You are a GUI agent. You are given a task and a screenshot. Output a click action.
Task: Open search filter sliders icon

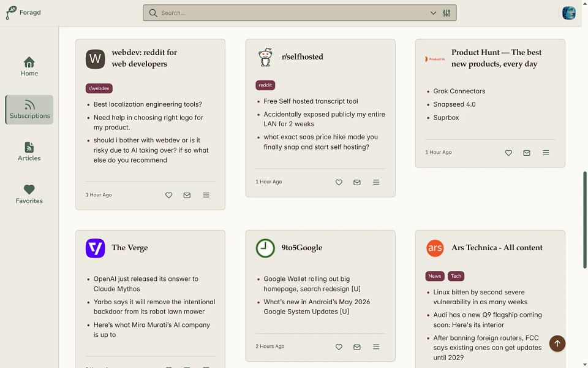(447, 13)
